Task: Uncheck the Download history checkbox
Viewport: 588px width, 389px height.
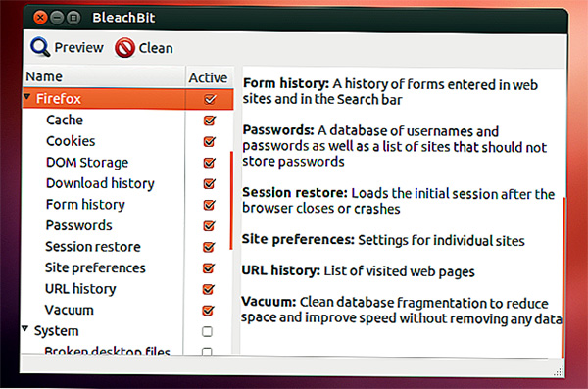Action: (x=209, y=183)
